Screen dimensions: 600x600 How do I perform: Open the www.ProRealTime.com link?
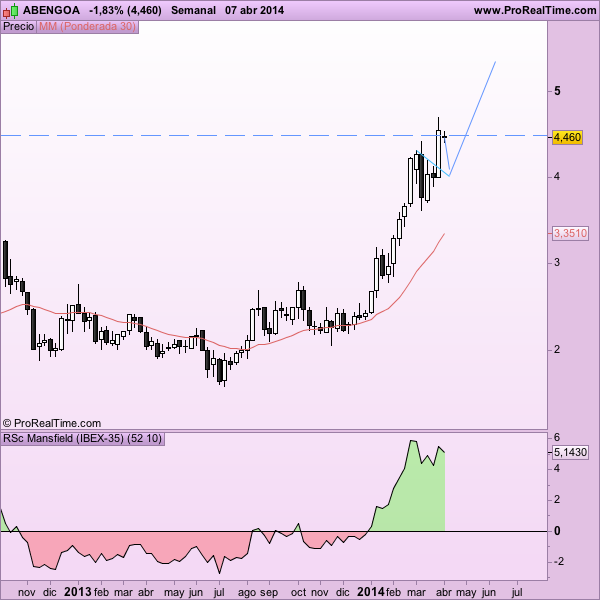coord(535,10)
